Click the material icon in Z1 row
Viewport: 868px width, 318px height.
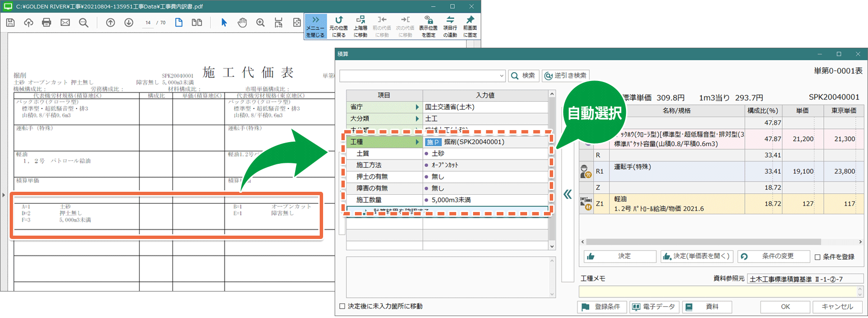(586, 204)
